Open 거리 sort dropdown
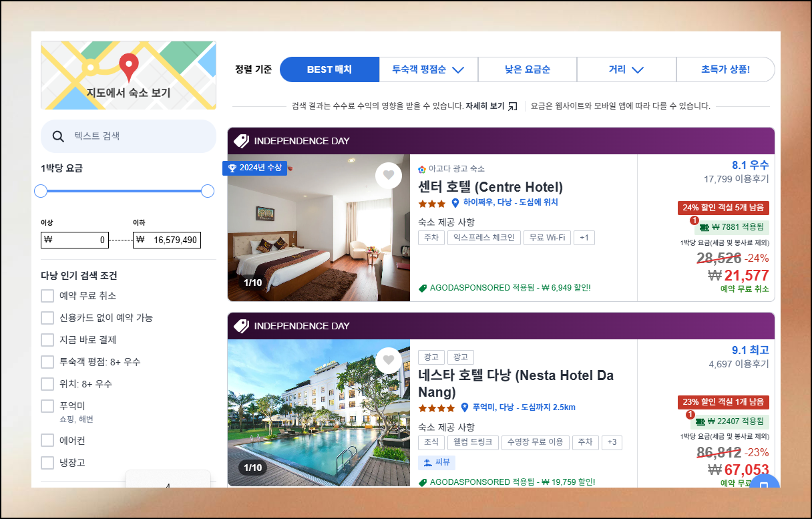The image size is (812, 519). click(x=626, y=69)
